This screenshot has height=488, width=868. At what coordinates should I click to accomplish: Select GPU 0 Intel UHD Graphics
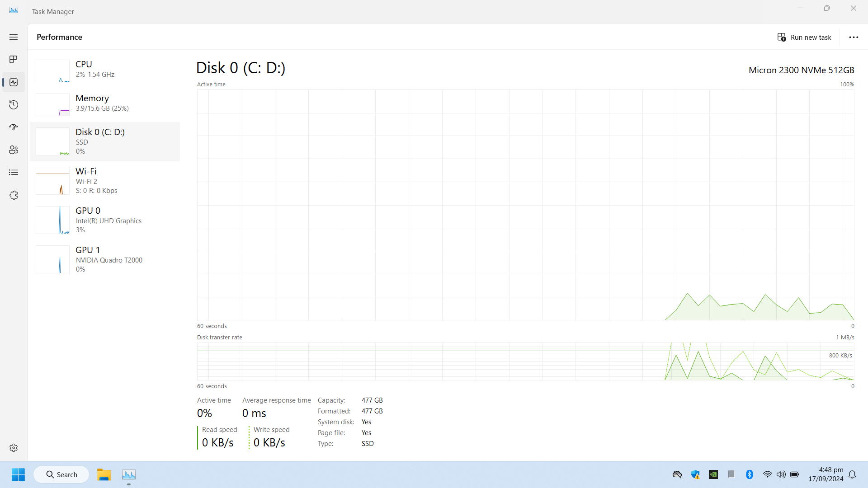pos(105,220)
